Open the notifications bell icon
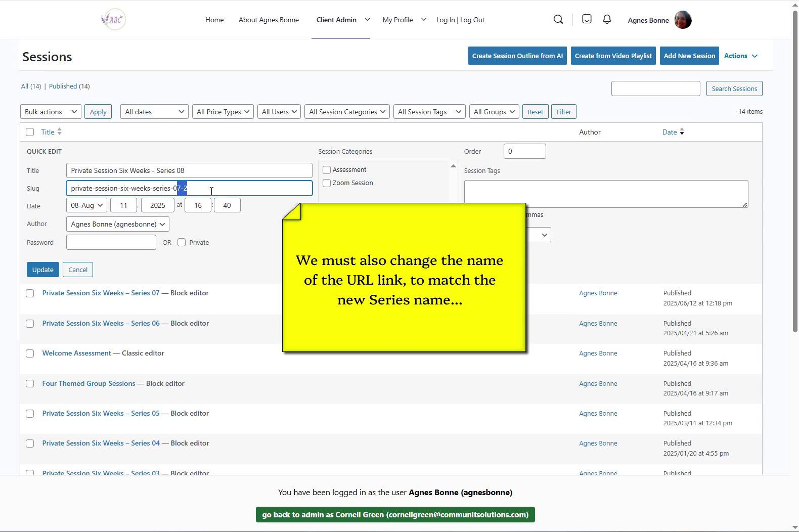The height and width of the screenshot is (532, 799). (607, 19)
